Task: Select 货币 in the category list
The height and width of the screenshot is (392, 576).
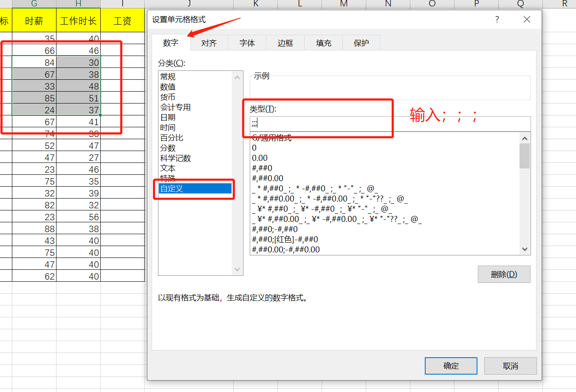Action: pos(168,97)
